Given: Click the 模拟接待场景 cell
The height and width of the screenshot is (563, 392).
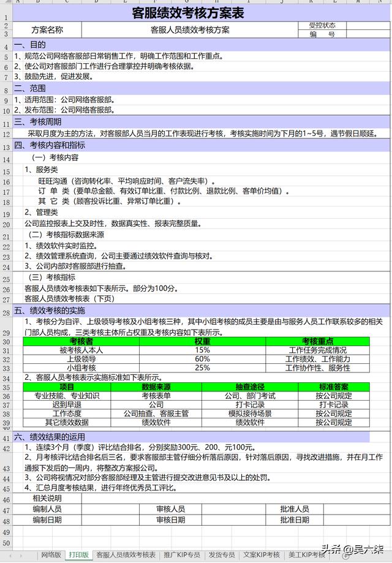Looking at the screenshot, I should (x=250, y=414).
